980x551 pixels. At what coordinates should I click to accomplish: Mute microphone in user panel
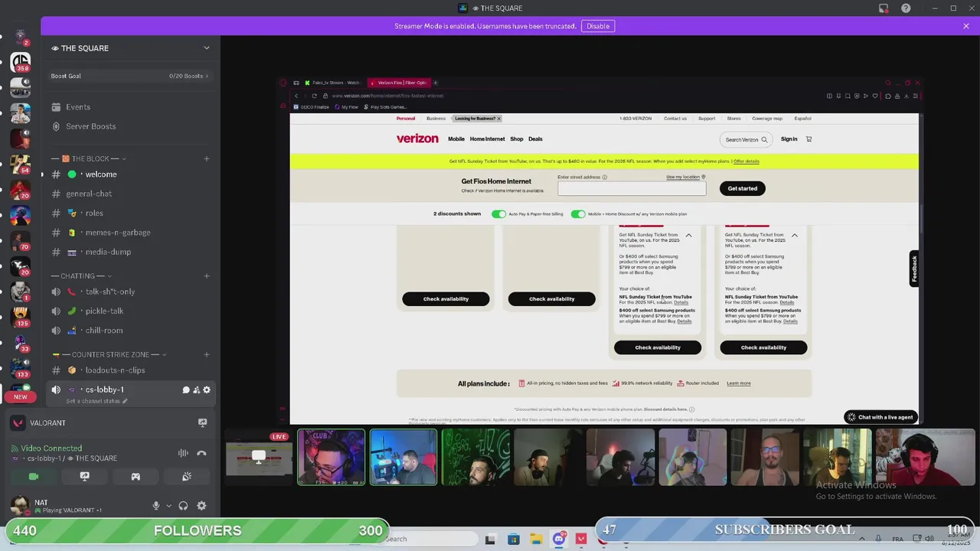point(155,506)
